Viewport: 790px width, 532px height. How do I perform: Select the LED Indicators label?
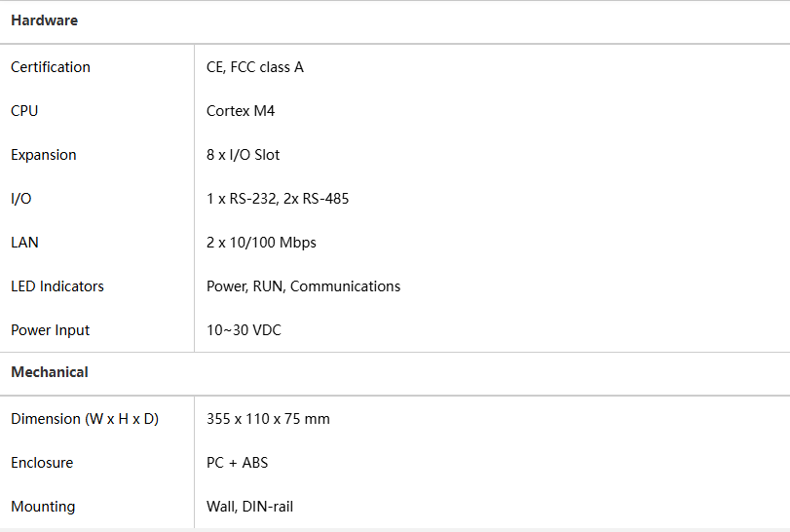[x=57, y=286]
